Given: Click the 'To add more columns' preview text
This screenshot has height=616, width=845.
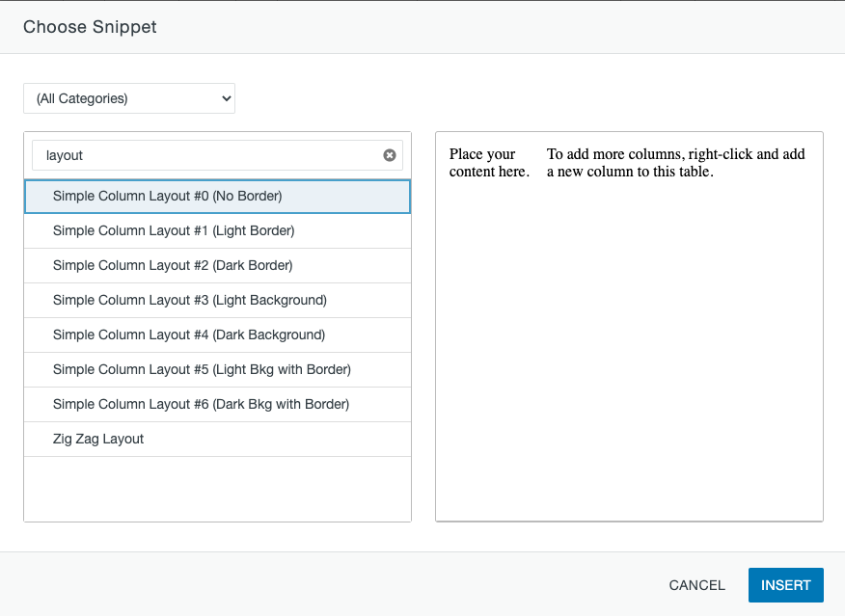Looking at the screenshot, I should pyautogui.click(x=675, y=163).
